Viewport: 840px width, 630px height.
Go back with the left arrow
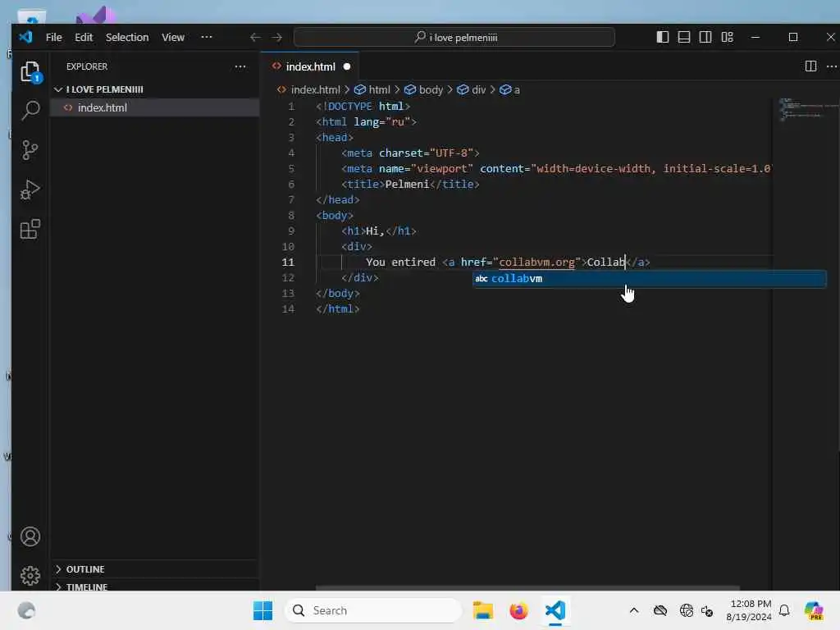[x=255, y=38]
